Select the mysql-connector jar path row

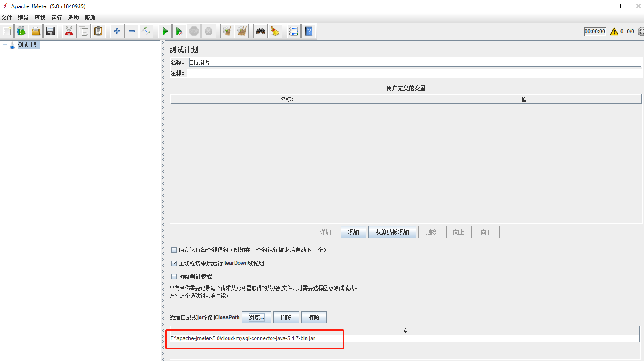405,338
